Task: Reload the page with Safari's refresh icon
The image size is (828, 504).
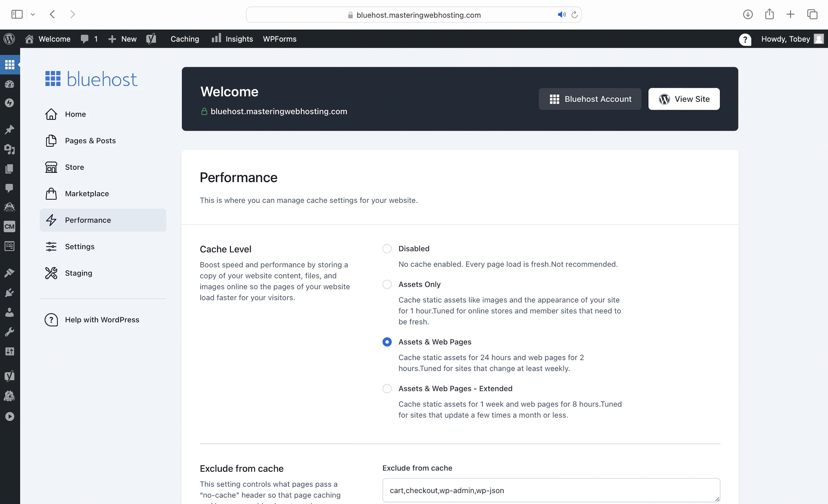Action: pyautogui.click(x=574, y=15)
